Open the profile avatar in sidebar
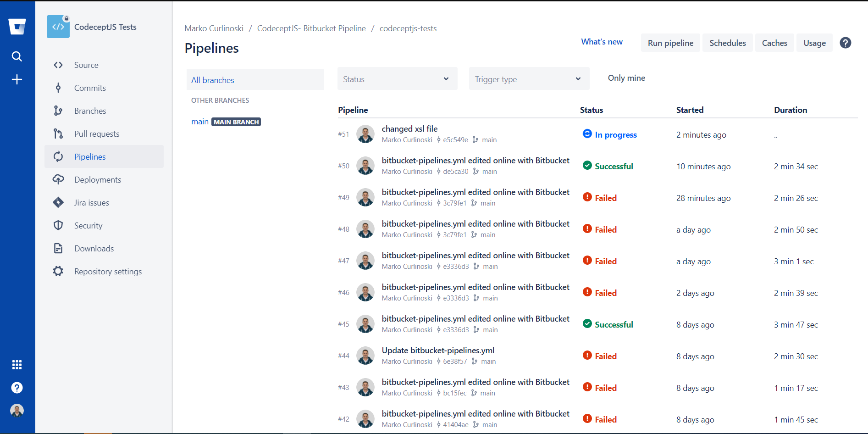Screen dimensions: 868x434 click(x=17, y=411)
